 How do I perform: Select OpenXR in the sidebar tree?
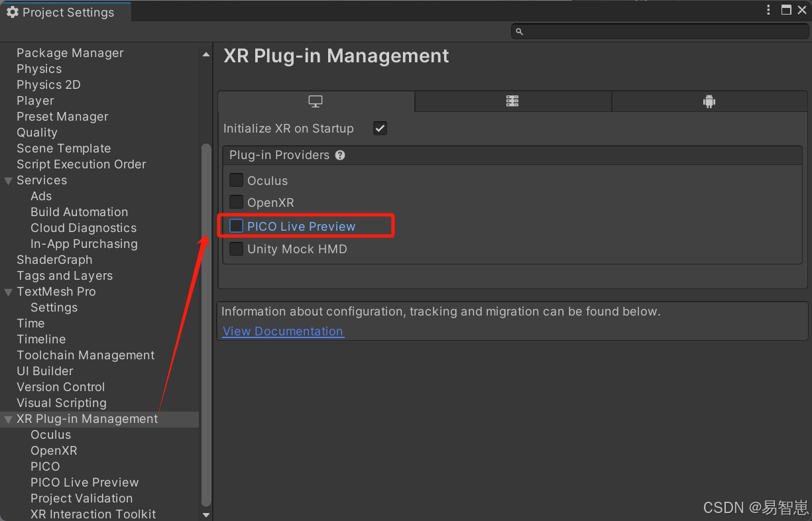coord(54,451)
